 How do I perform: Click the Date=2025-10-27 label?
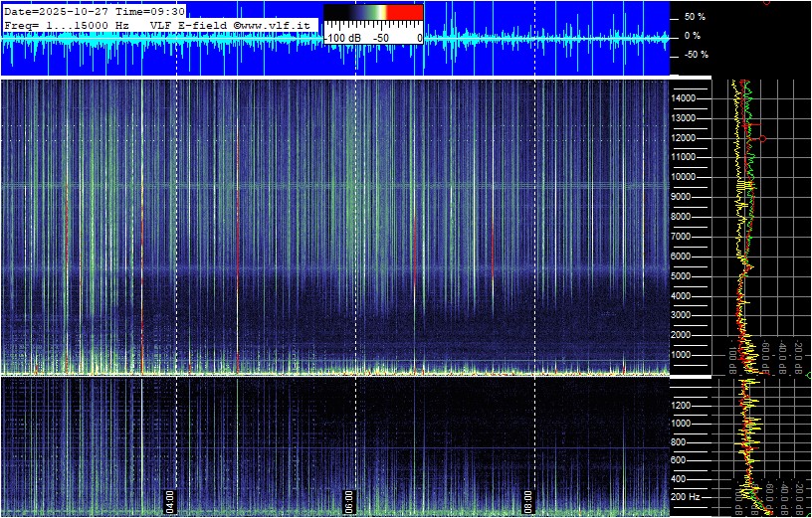point(57,11)
